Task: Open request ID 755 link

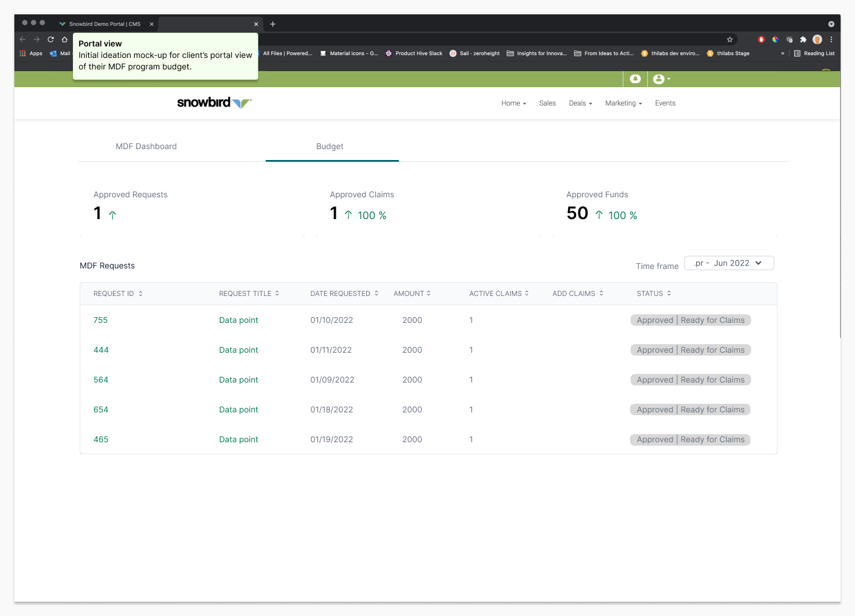Action: point(100,321)
